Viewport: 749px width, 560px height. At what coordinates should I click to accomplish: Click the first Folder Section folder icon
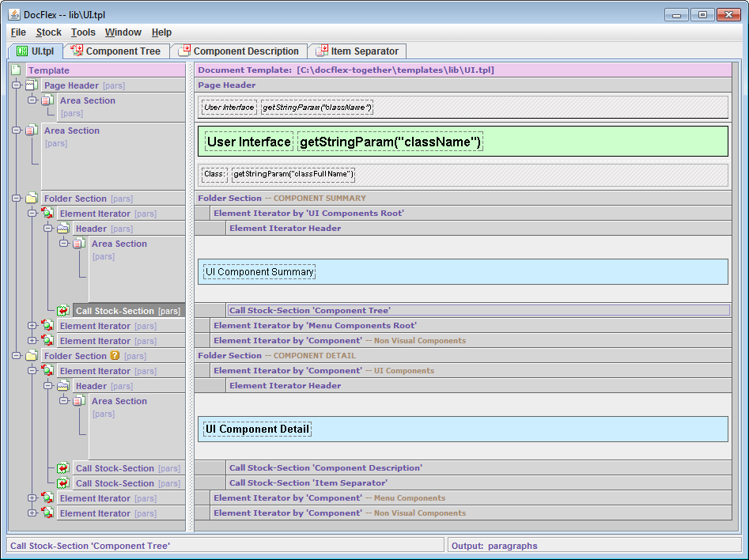pos(32,199)
